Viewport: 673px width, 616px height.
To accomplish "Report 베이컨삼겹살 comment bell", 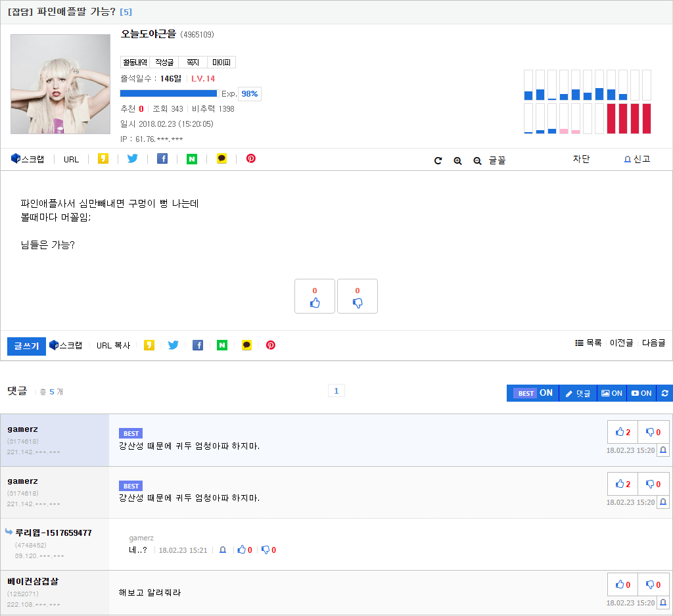I will pyautogui.click(x=663, y=603).
